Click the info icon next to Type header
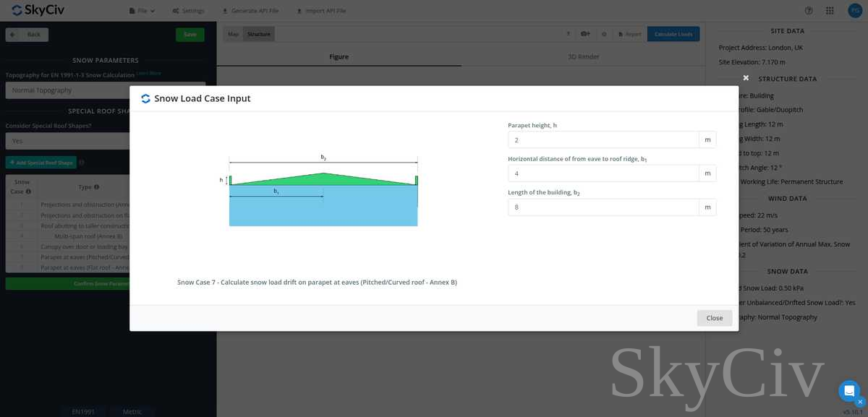Viewport: 868px width, 417px height. (96, 187)
